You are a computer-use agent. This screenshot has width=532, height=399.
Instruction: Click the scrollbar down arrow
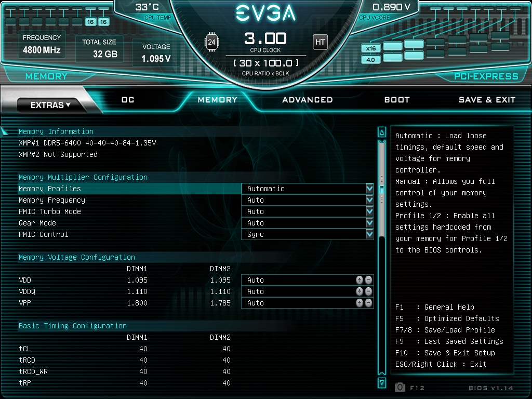[382, 383]
